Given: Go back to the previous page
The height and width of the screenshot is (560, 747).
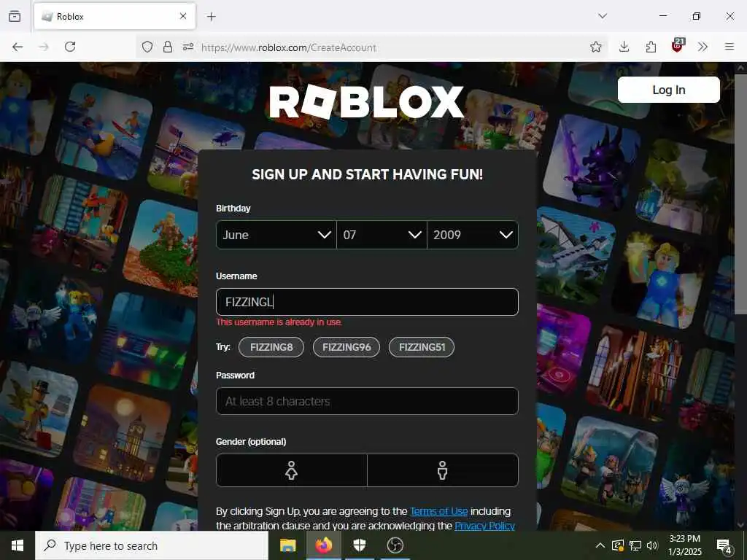Looking at the screenshot, I should coord(18,47).
